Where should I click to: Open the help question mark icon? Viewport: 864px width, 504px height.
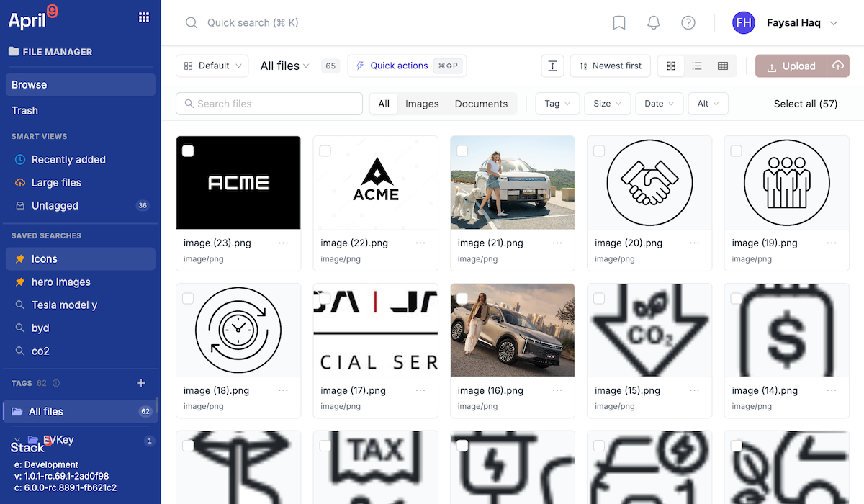coord(688,23)
